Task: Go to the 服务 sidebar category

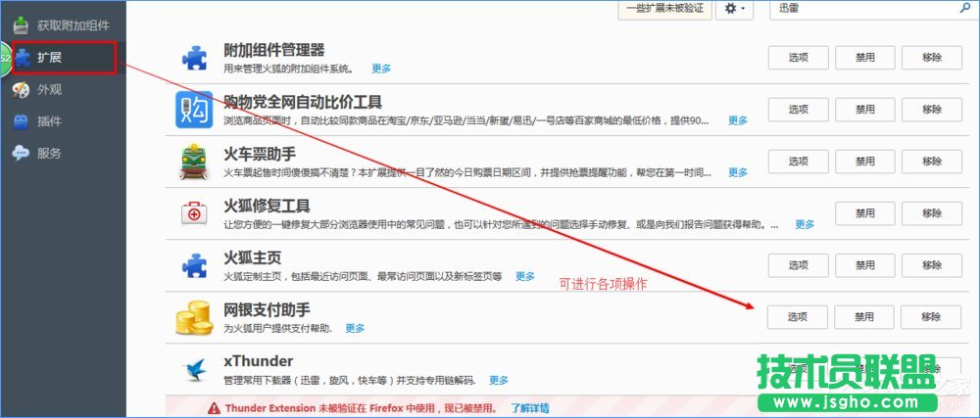Action: tap(63, 154)
